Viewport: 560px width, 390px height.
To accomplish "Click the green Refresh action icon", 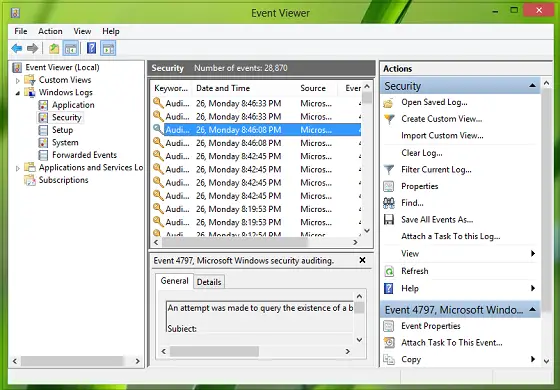I will pyautogui.click(x=389, y=271).
